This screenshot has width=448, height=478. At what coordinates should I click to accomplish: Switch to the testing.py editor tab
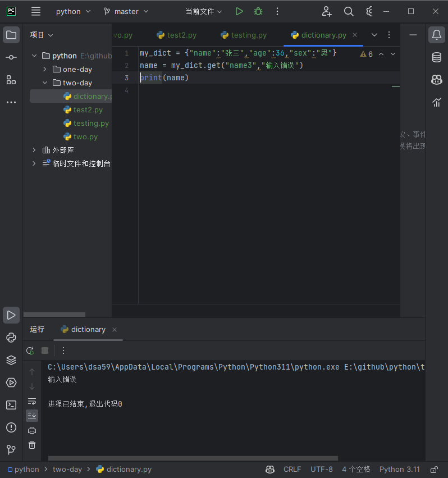(x=243, y=35)
